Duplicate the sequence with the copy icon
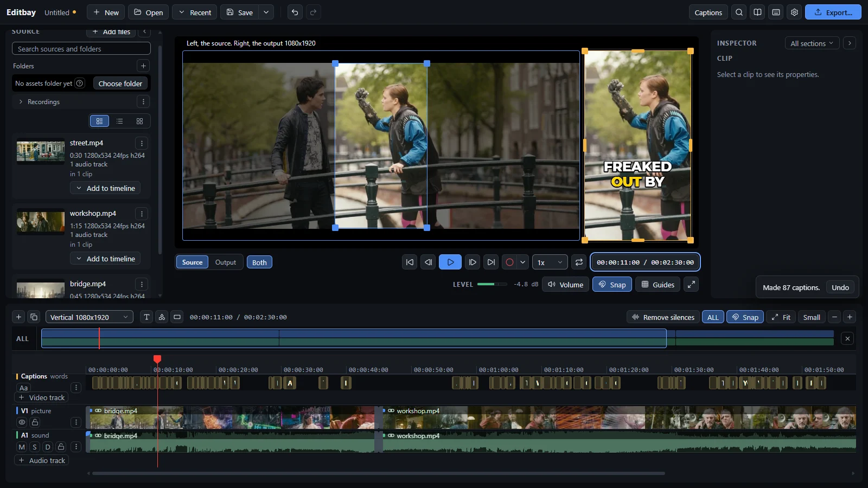This screenshot has height=488, width=868. (34, 317)
